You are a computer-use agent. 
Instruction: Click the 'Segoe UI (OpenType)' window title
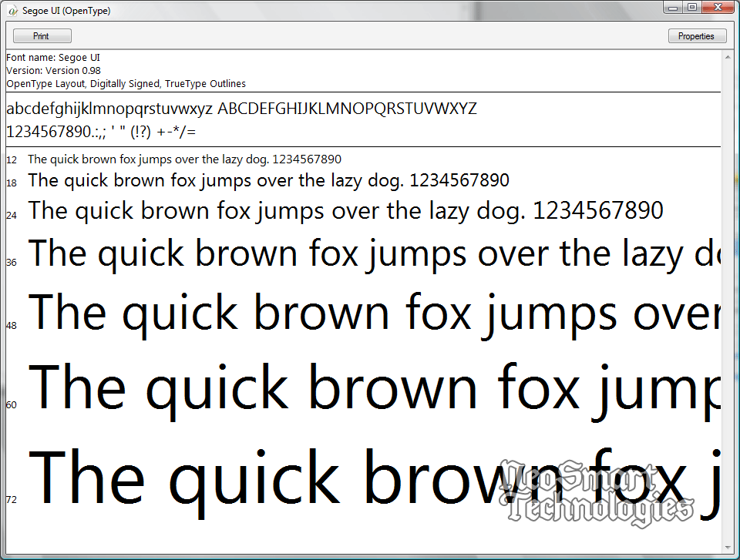66,11
